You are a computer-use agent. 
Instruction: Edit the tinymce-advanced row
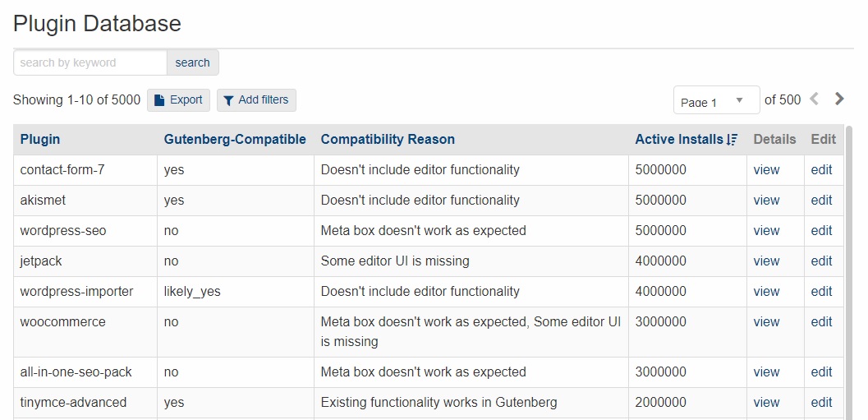[821, 402]
